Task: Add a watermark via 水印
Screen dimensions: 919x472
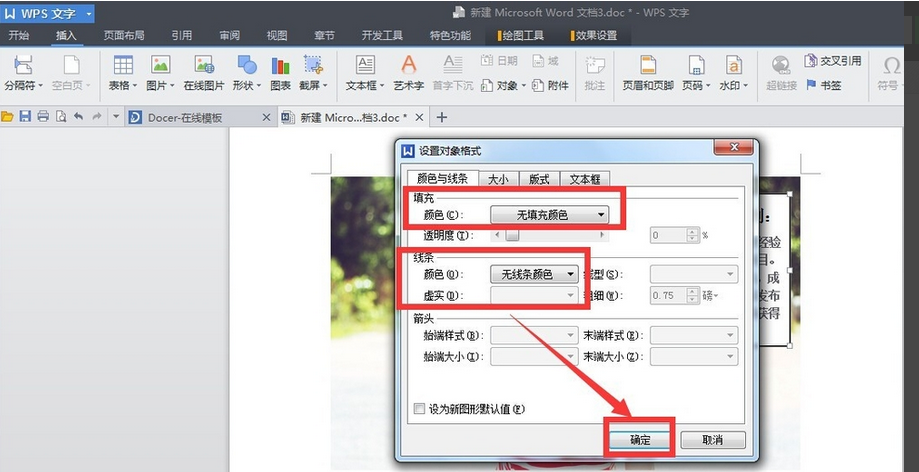Action: pos(734,73)
